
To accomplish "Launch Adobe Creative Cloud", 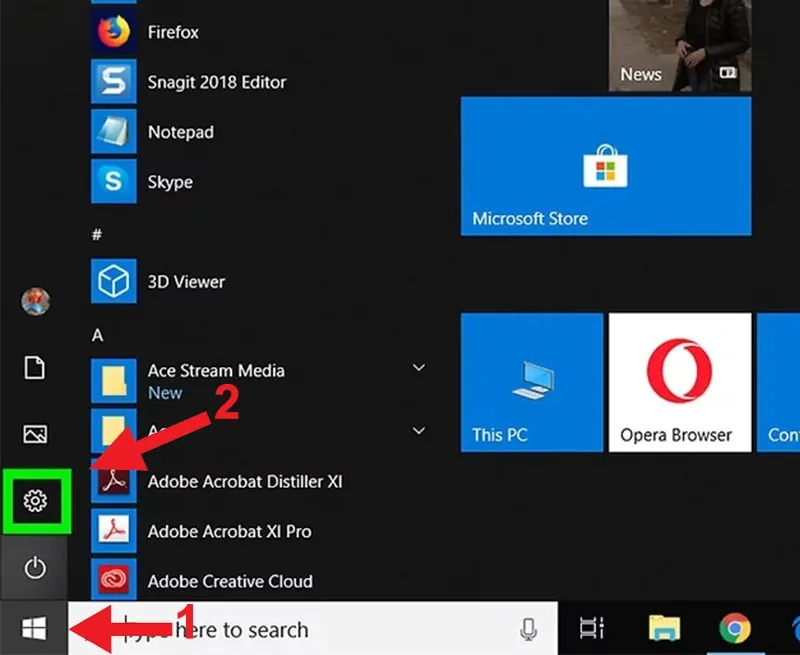I will point(229,581).
